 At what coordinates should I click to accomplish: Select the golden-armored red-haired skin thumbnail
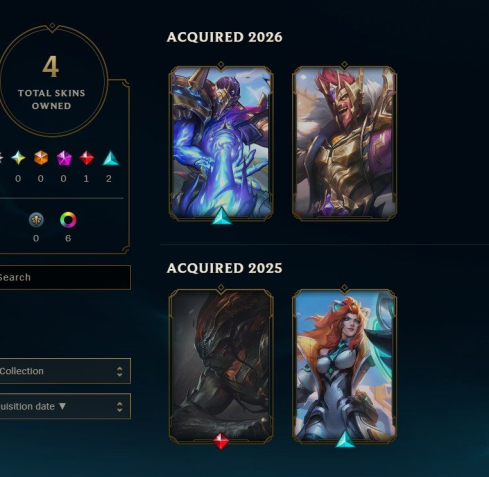pos(345,142)
